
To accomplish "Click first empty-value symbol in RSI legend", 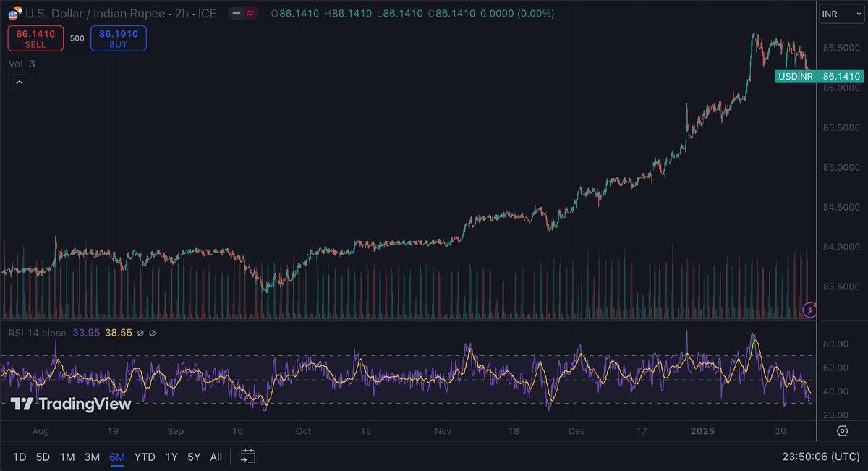I will click(x=142, y=333).
